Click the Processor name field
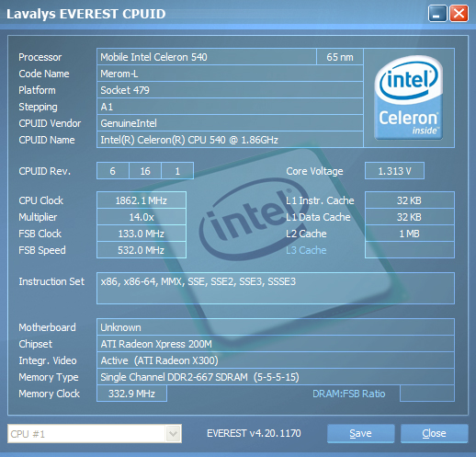Image resolution: width=476 pixels, height=457 pixels. pyautogui.click(x=207, y=57)
